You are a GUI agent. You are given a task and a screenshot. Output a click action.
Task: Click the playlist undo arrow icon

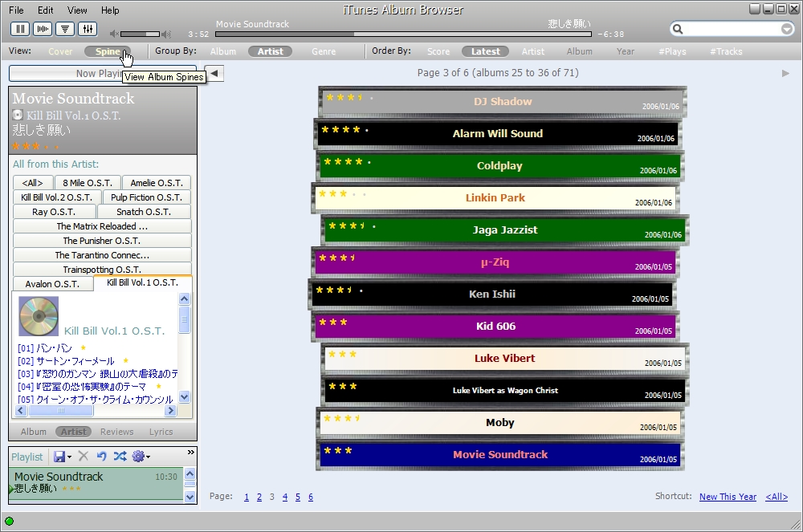pyautogui.click(x=101, y=456)
